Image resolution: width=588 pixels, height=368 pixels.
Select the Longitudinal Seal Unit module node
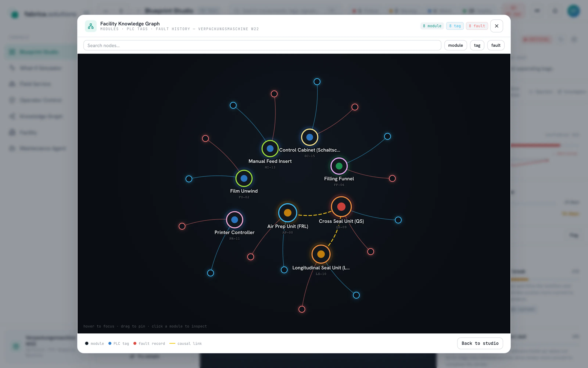(321, 254)
